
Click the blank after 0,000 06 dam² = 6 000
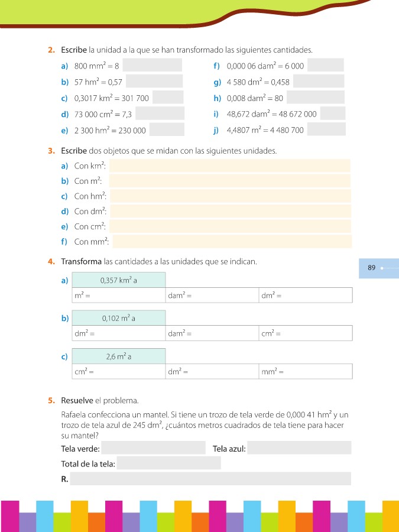coord(325,65)
